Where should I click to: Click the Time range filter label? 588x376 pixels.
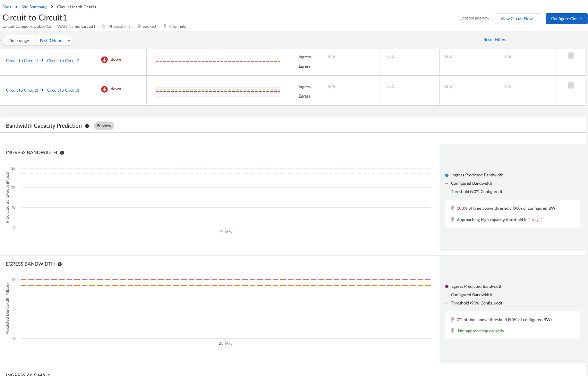pyautogui.click(x=19, y=41)
